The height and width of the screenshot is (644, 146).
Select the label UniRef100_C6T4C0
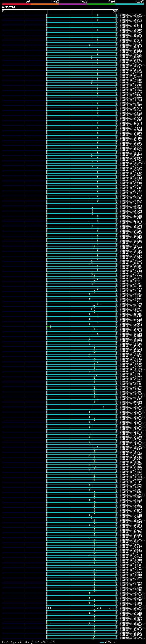[131, 105]
